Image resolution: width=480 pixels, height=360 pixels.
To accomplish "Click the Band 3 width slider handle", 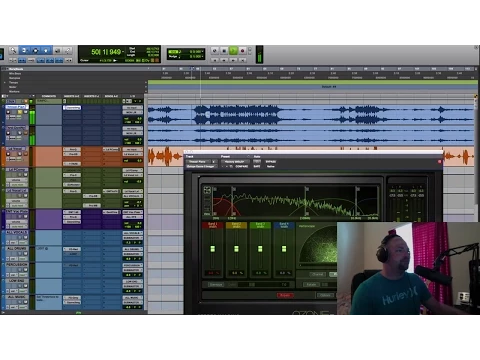I will 260,249.
